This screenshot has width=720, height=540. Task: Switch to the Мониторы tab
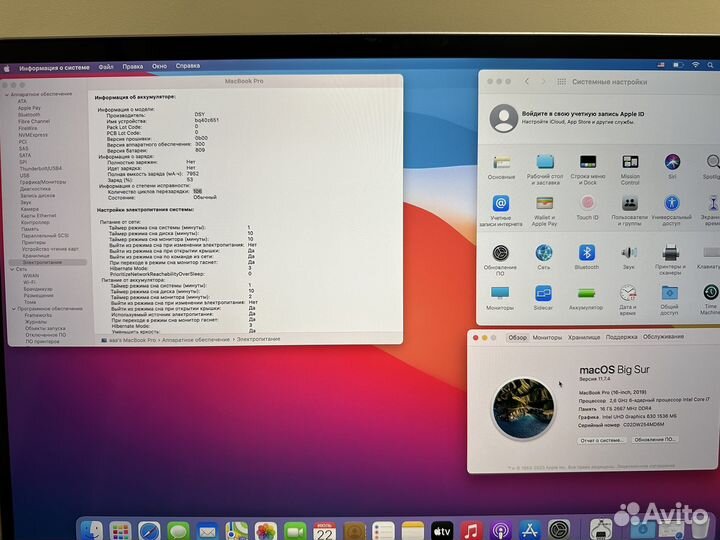click(x=547, y=338)
